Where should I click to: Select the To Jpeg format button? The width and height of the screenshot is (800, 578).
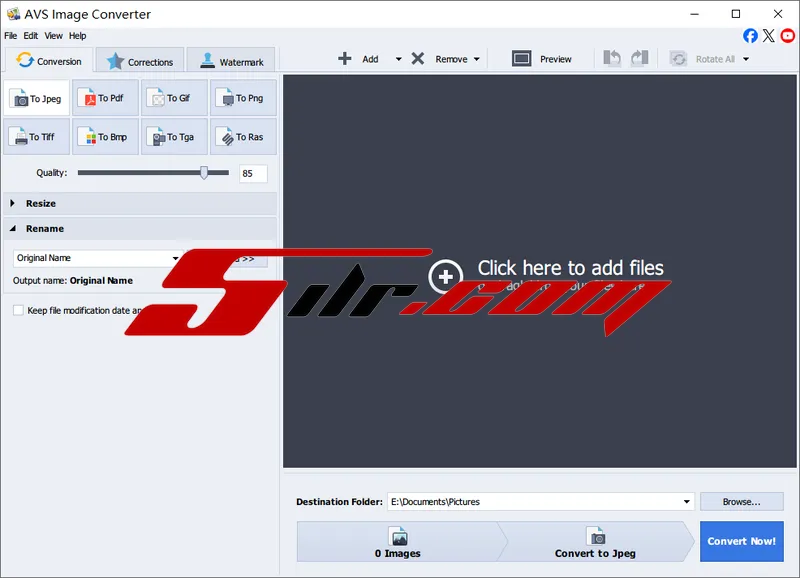37,98
